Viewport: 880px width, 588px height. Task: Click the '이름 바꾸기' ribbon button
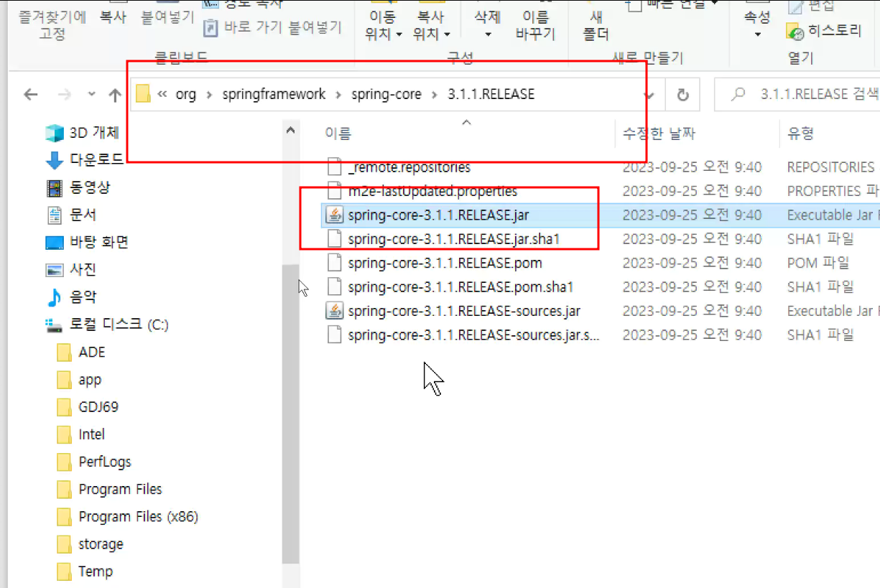coord(536,25)
